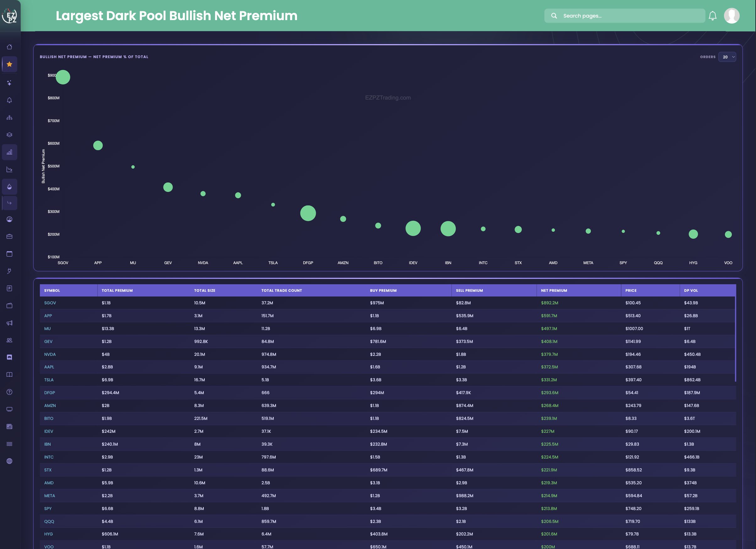
Task: Sort table by Symbol column header
Action: pos(52,291)
